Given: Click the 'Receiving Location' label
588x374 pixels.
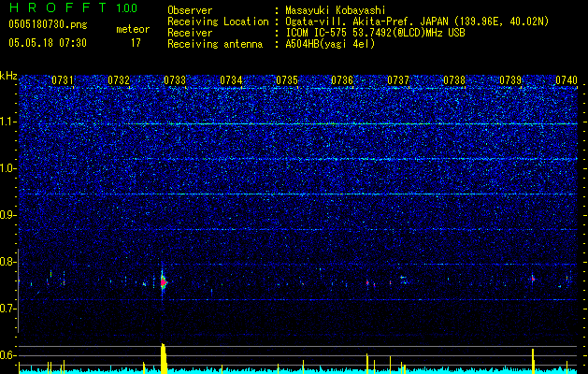Looking at the screenshot, I should click(x=218, y=22).
